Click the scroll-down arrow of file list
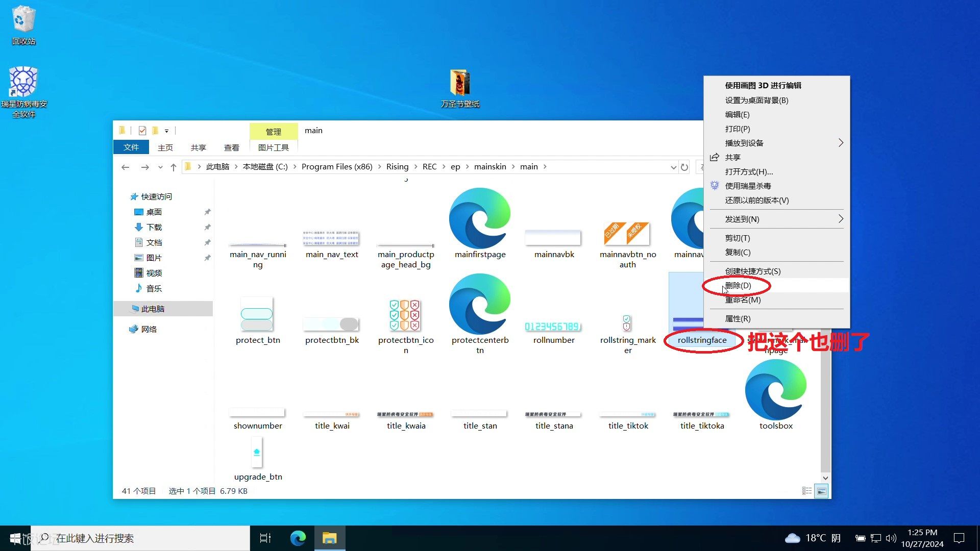Viewport: 980px width, 551px height. pos(825,478)
